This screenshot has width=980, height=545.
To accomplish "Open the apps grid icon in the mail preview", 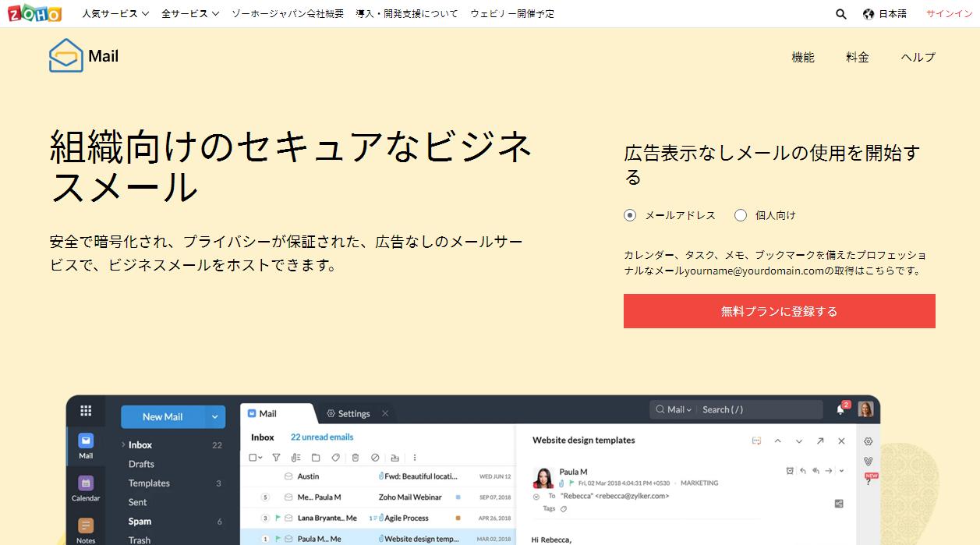I will pos(86,411).
